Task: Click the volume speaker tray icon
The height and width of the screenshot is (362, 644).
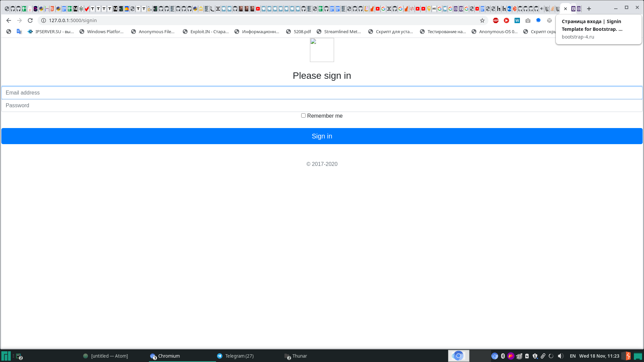Action: pyautogui.click(x=560, y=356)
